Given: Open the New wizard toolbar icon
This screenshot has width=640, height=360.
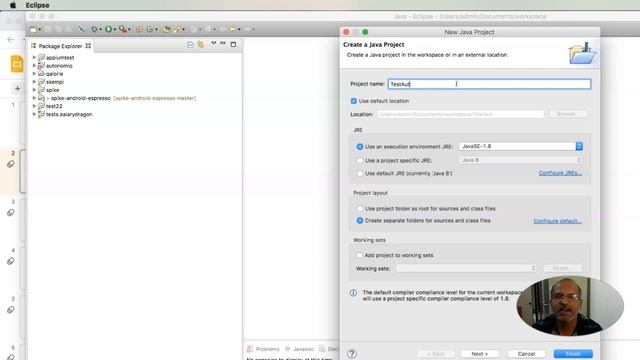Looking at the screenshot, I should point(33,29).
